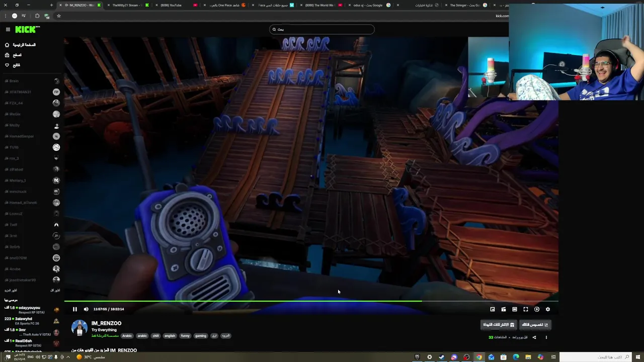Open IM_RENZOO streamer avatar
Viewport: 644px width, 362px height.
(79, 328)
